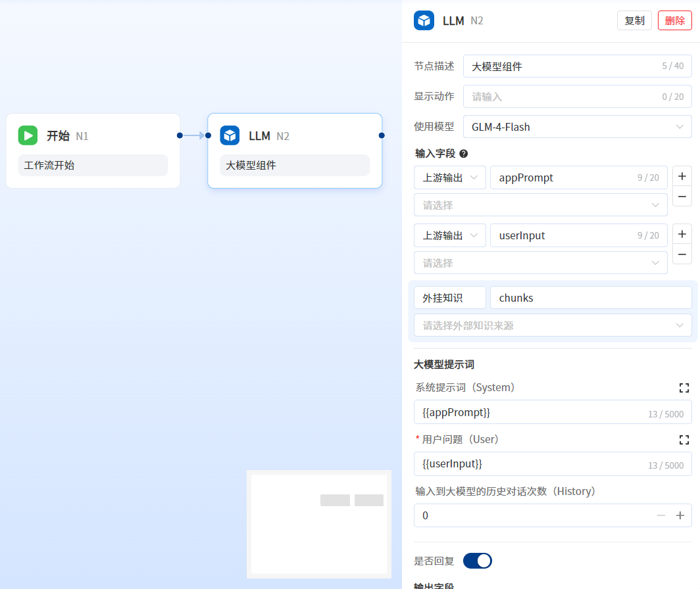The height and width of the screenshot is (589, 700).
Task: Expand the User question editor to fullscreen
Action: (684, 439)
